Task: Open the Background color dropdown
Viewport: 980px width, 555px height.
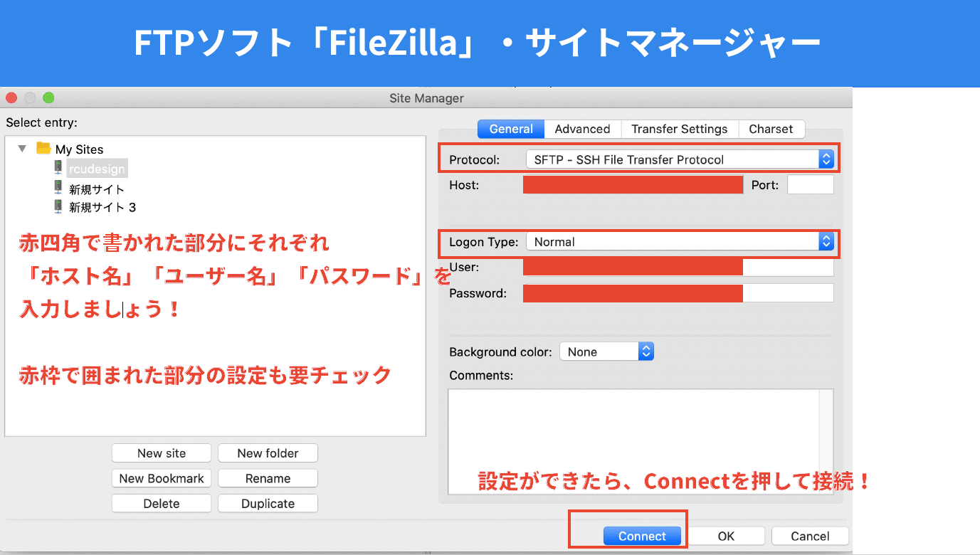Action: coord(606,351)
